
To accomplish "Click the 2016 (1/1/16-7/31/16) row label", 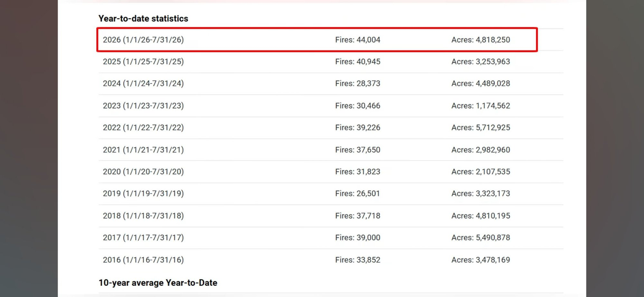I will [x=143, y=260].
